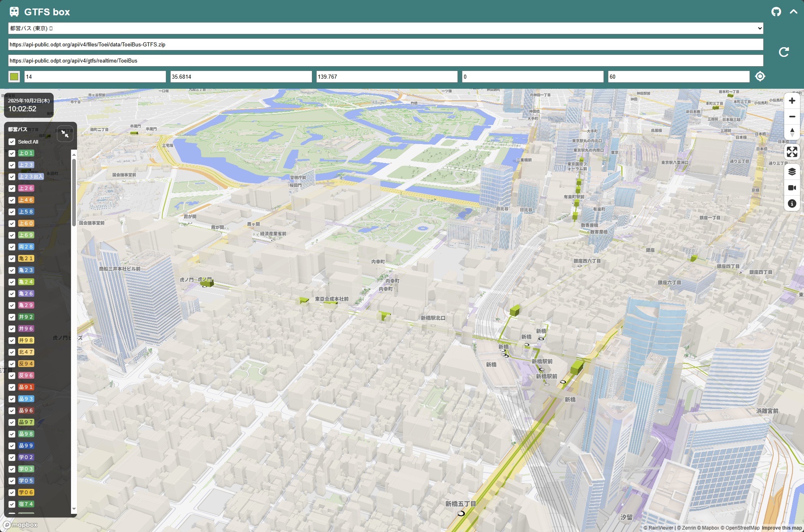Open the GitHub repository icon

point(776,12)
